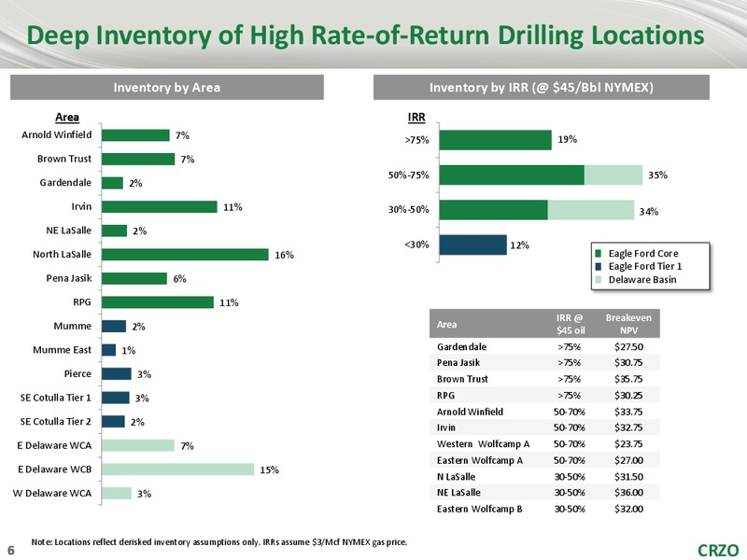Click the RPG bar in area chart

click(158, 301)
